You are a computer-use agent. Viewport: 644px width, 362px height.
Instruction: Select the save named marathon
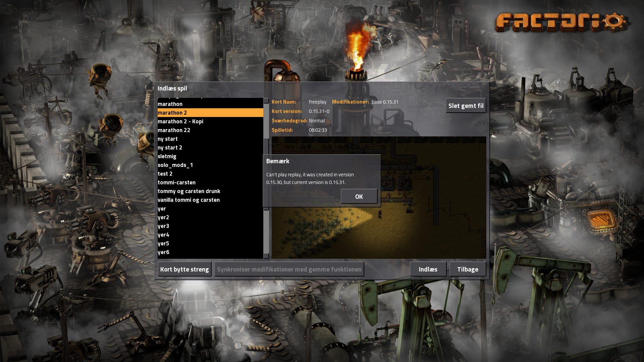(x=210, y=104)
